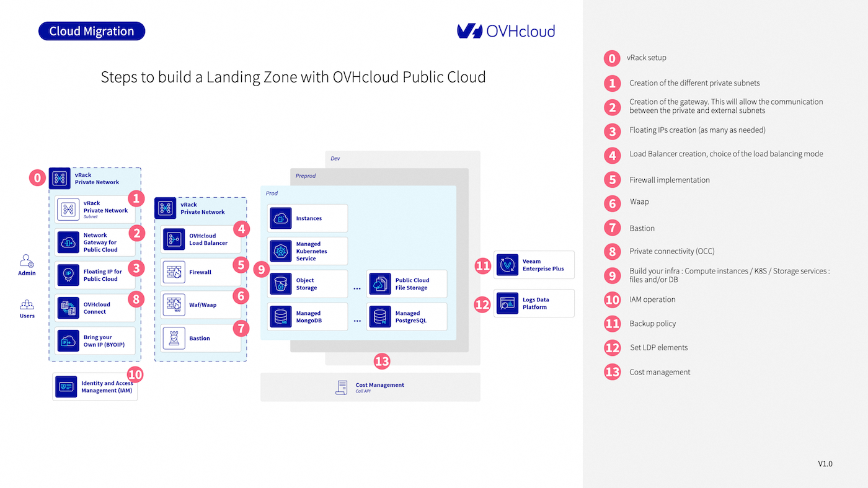This screenshot has width=868, height=488.
Task: Click the Veeam Enterprise Plus icon
Action: pos(508,265)
